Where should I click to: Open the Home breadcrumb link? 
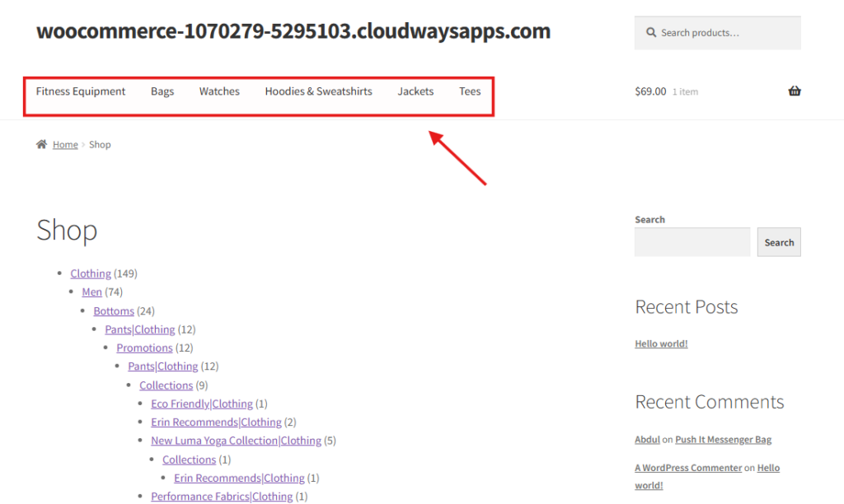(65, 145)
